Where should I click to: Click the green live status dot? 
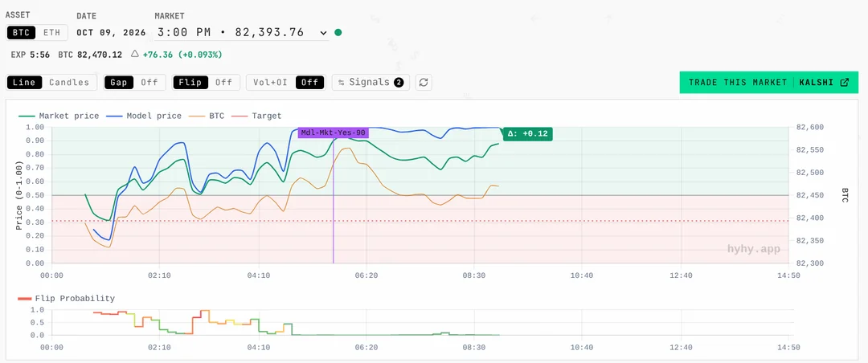[x=338, y=33]
